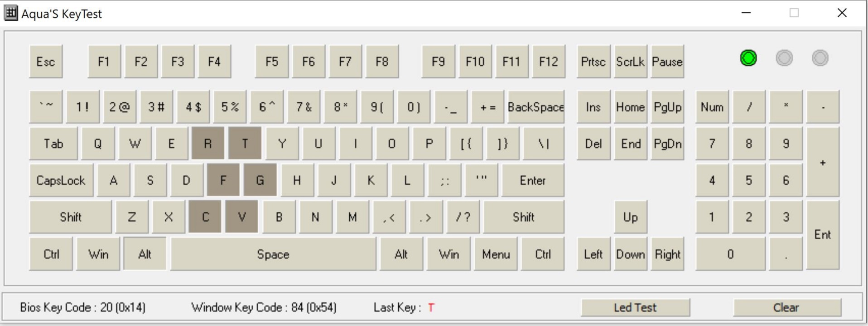
Task: Click the numpad 0 key
Action: (x=730, y=254)
